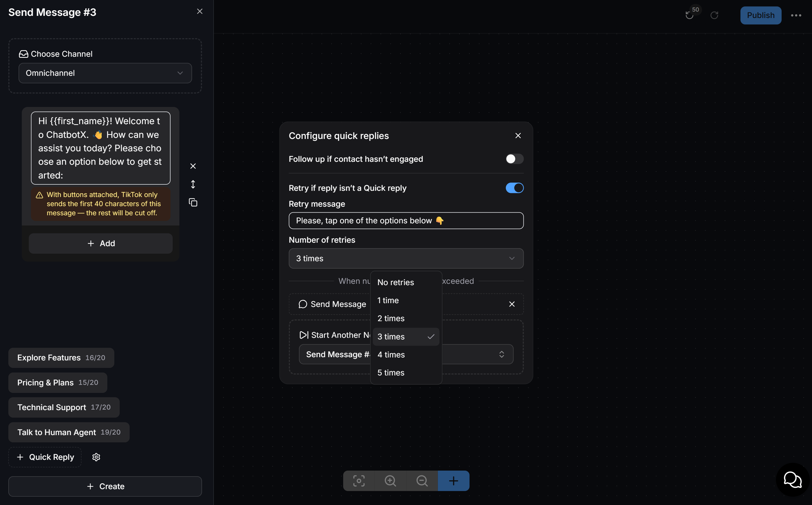Choose 4 times retry option
812x505 pixels.
coord(406,355)
